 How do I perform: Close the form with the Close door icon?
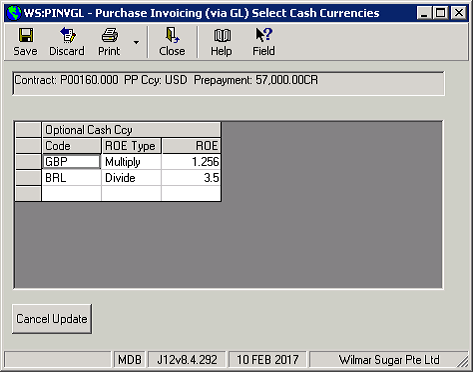point(172,35)
